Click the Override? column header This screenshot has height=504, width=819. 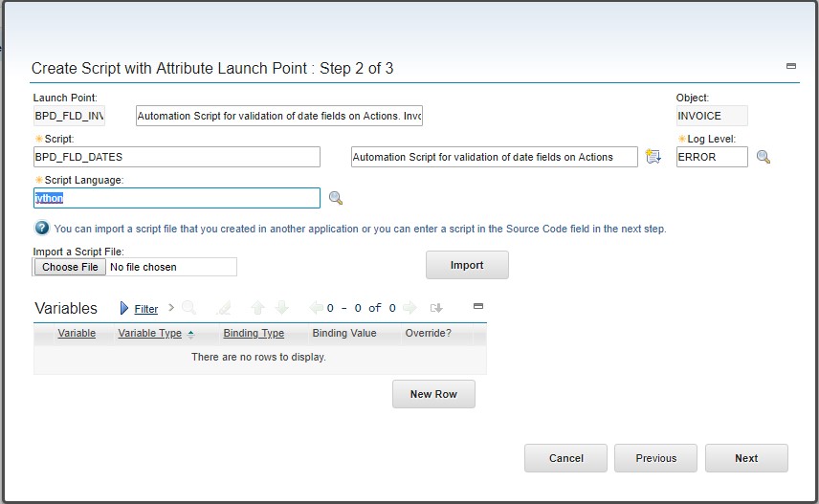(x=429, y=333)
